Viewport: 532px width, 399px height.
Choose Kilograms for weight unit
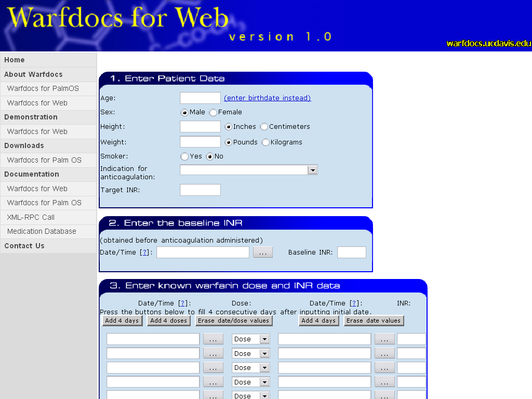click(x=265, y=142)
